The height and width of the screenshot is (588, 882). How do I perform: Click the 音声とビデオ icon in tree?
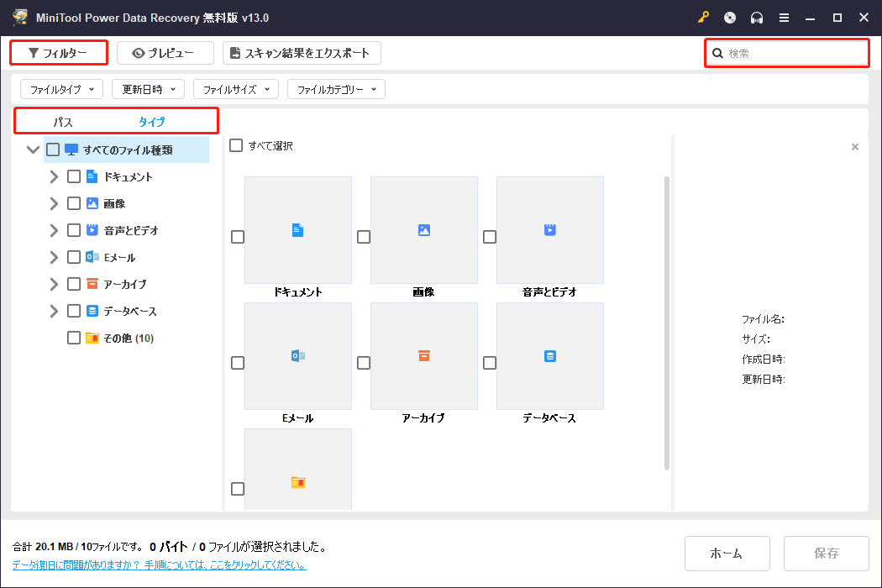(x=92, y=229)
